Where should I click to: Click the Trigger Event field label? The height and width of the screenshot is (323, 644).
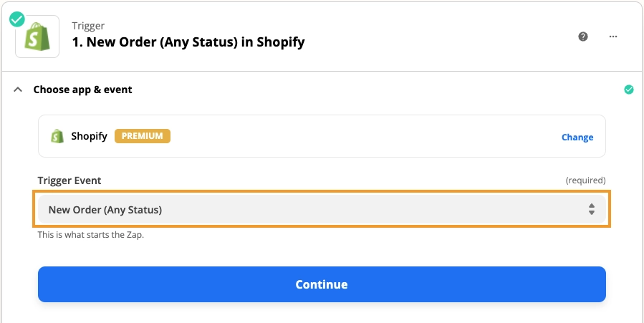pyautogui.click(x=69, y=180)
